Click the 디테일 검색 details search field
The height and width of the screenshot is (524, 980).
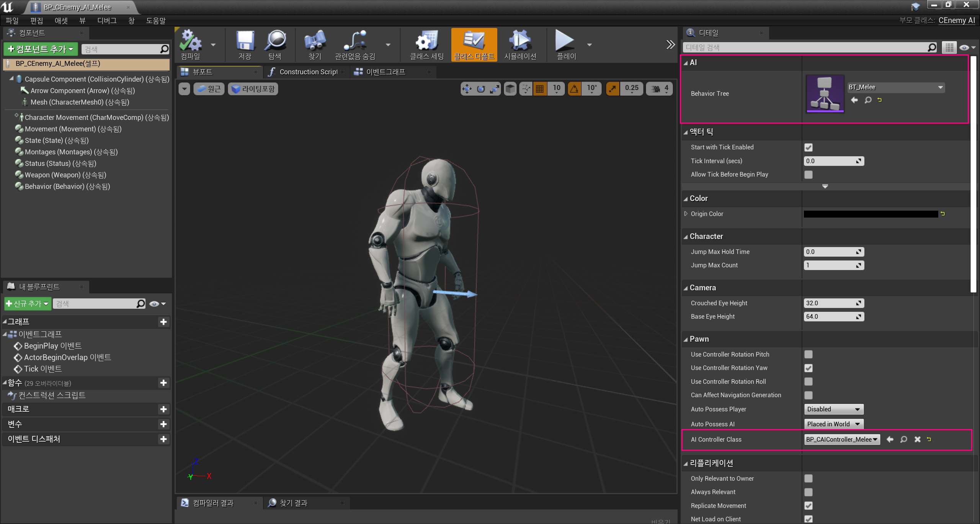[804, 47]
